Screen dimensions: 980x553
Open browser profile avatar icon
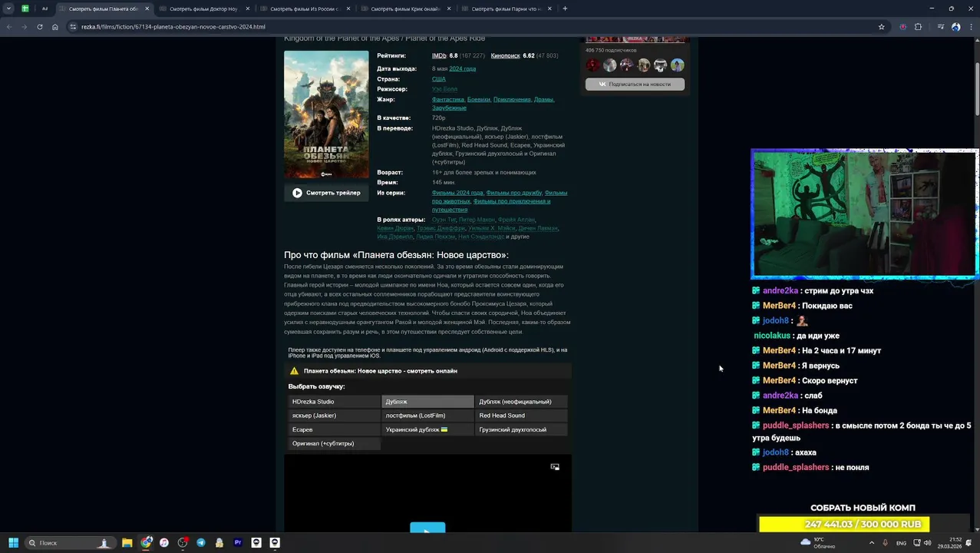[955, 27]
